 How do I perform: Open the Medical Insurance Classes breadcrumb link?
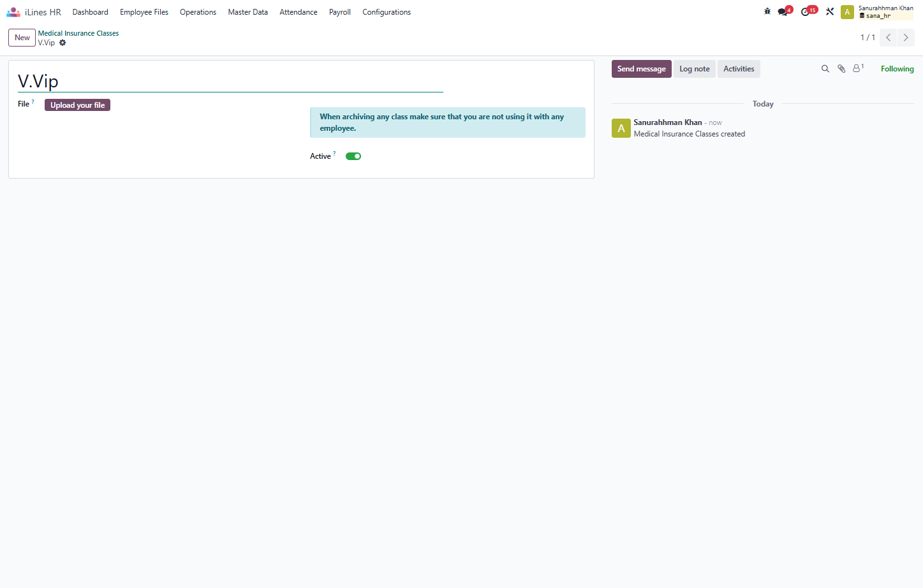[x=78, y=33]
